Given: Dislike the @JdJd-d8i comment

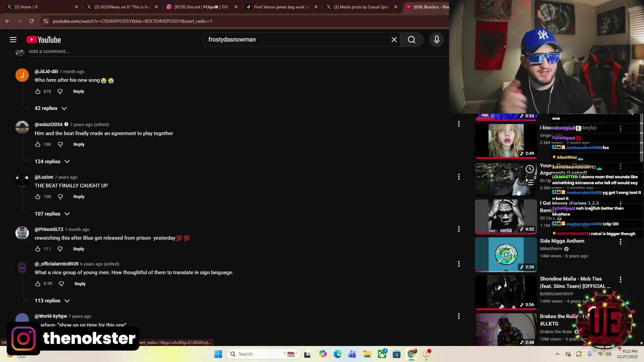Looking at the screenshot, I should click(60, 92).
